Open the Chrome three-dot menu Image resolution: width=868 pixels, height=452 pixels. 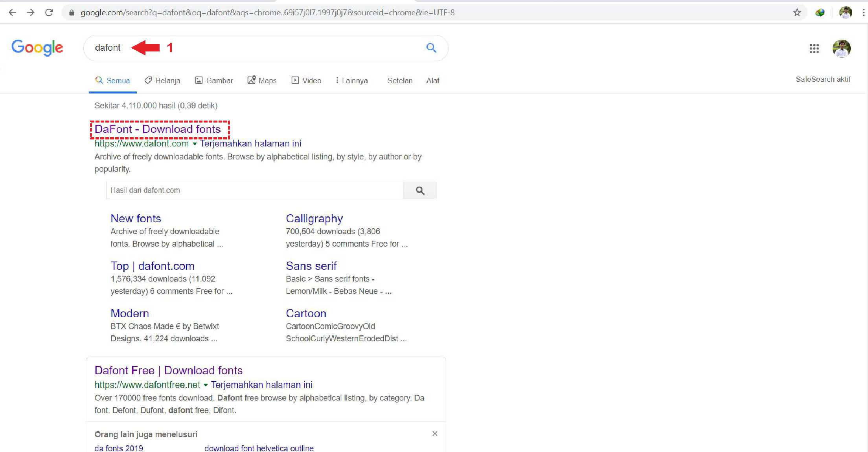tap(863, 13)
